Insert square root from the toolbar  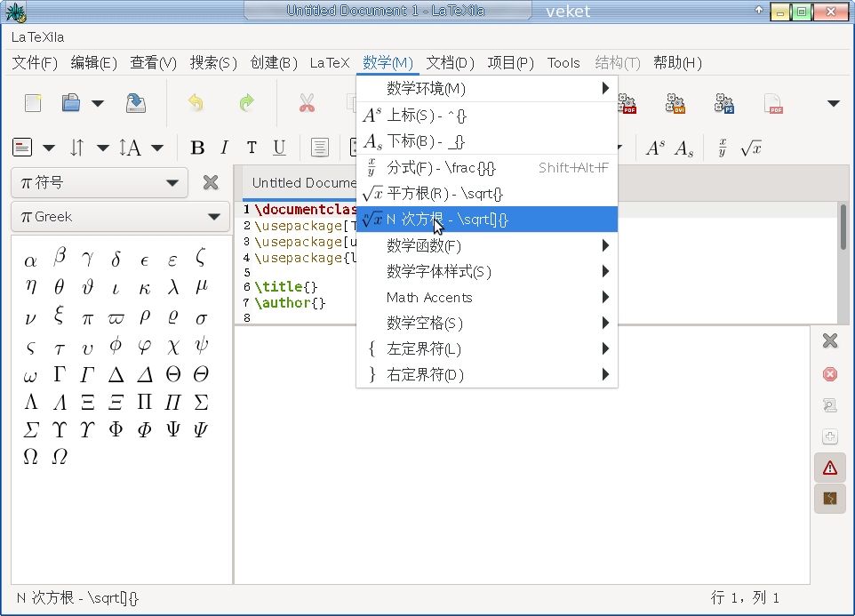click(751, 148)
